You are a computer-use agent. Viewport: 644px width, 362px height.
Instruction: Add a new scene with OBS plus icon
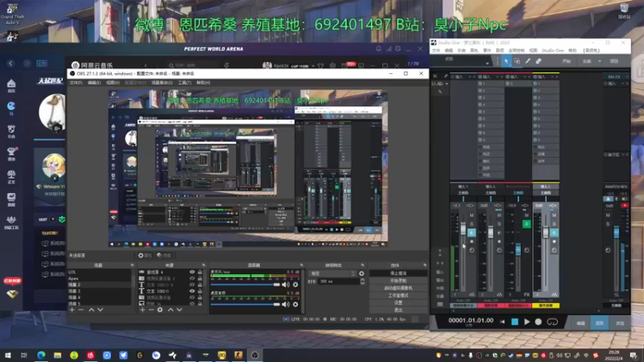coord(72,310)
